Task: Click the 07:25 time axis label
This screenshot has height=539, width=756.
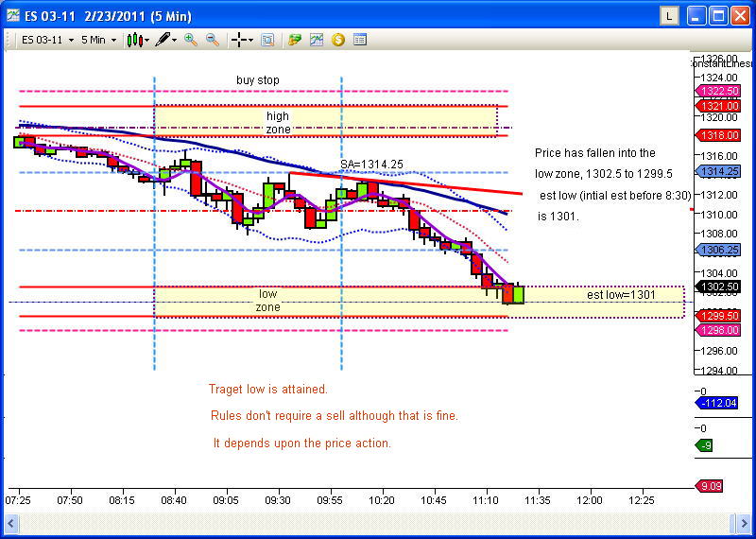Action: click(x=18, y=500)
